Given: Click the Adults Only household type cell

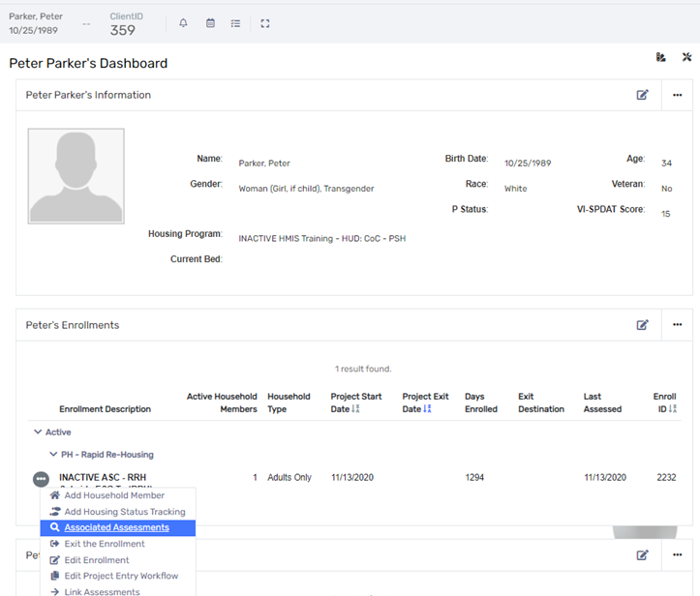Looking at the screenshot, I should tap(289, 477).
